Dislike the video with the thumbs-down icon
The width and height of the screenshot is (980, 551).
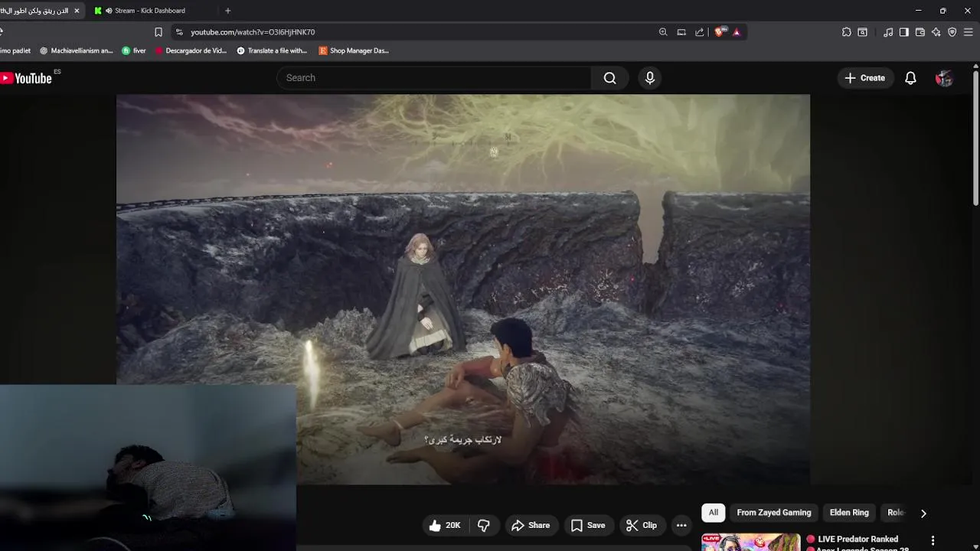(x=484, y=525)
